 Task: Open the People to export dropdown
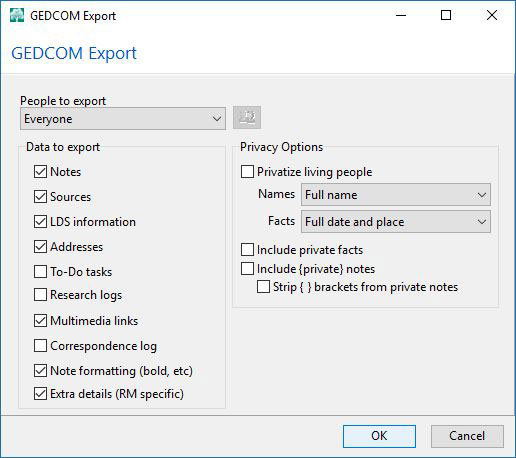[x=123, y=119]
